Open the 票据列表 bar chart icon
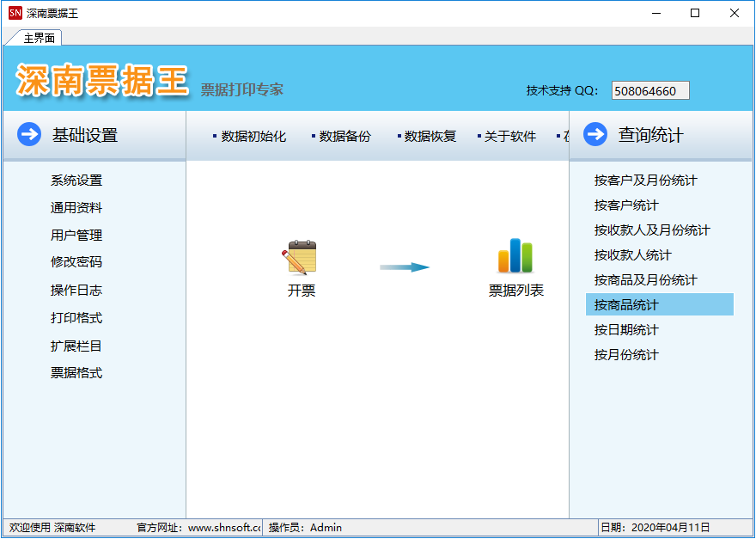This screenshot has height=539, width=756. [515, 256]
